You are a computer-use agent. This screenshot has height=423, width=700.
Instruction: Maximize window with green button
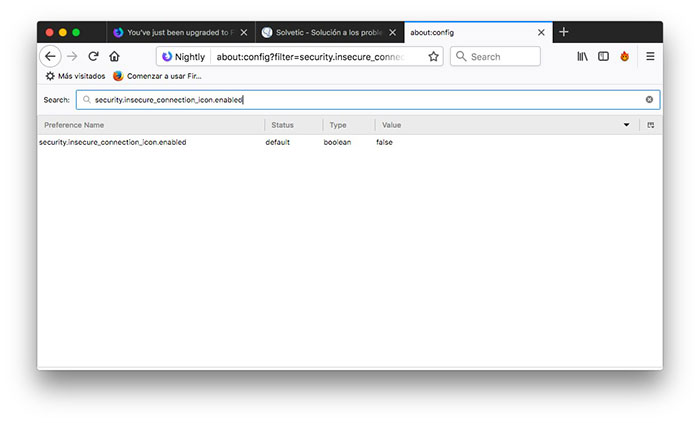pos(76,32)
